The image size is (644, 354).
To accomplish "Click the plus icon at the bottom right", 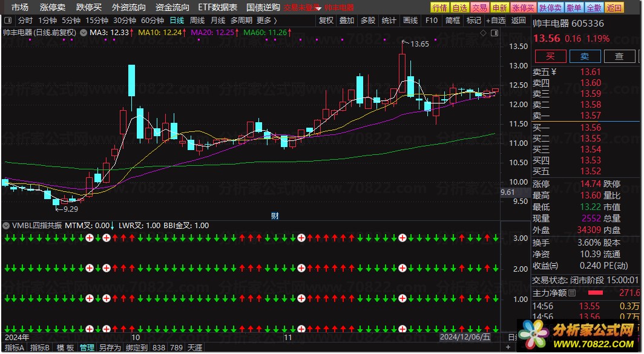I will 508,347.
